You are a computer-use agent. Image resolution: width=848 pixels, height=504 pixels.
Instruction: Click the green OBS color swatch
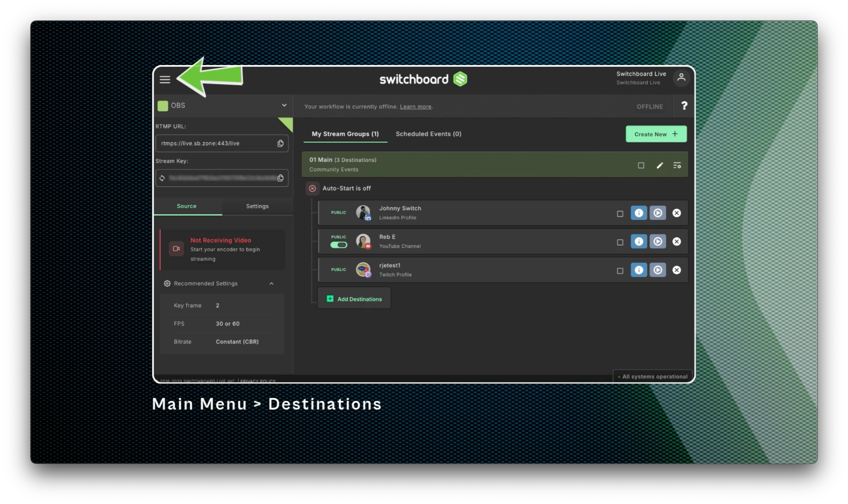(x=162, y=106)
